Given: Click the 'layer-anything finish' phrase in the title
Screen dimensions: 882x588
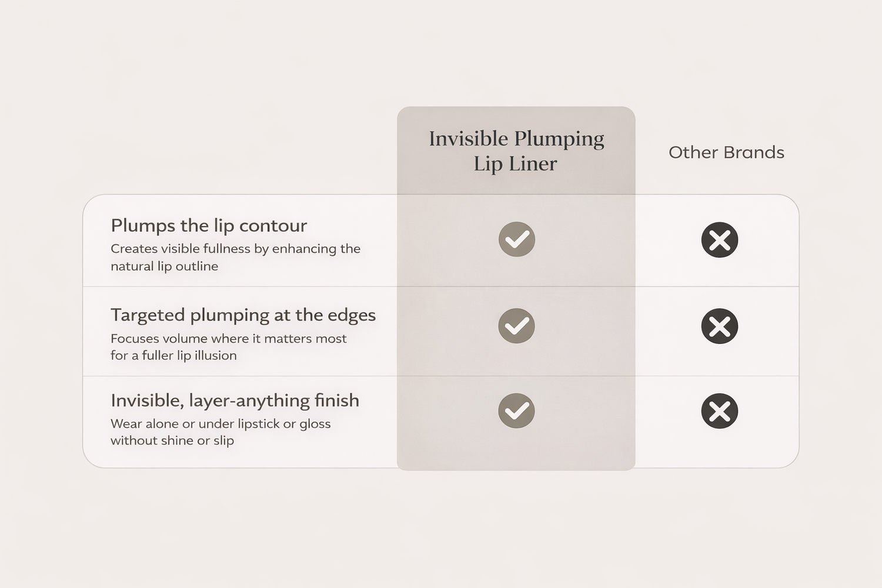Looking at the screenshot, I should (274, 400).
